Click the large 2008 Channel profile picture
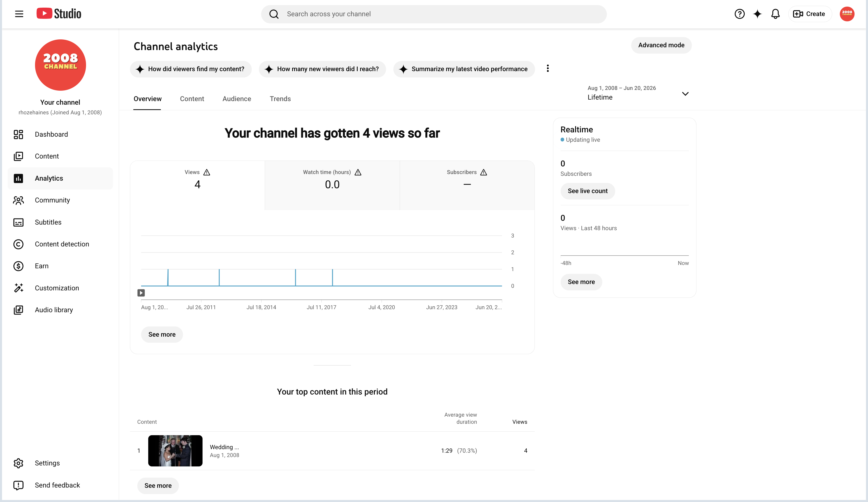 point(60,65)
